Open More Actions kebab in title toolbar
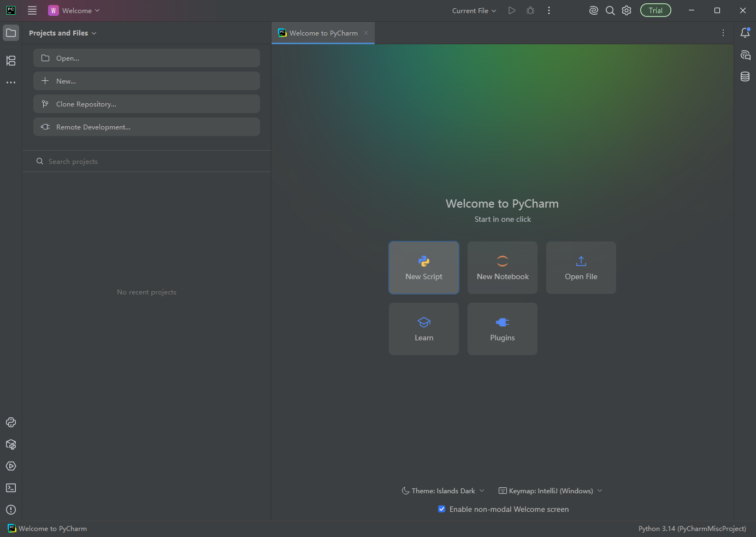Image resolution: width=756 pixels, height=537 pixels. pyautogui.click(x=549, y=10)
